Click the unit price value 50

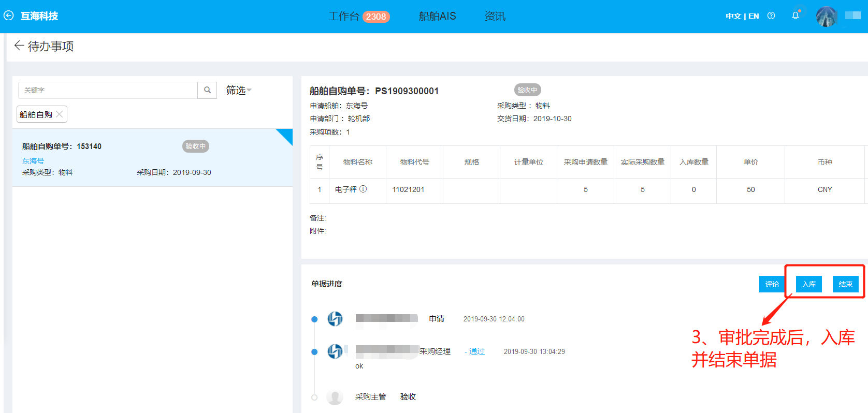[x=751, y=189]
